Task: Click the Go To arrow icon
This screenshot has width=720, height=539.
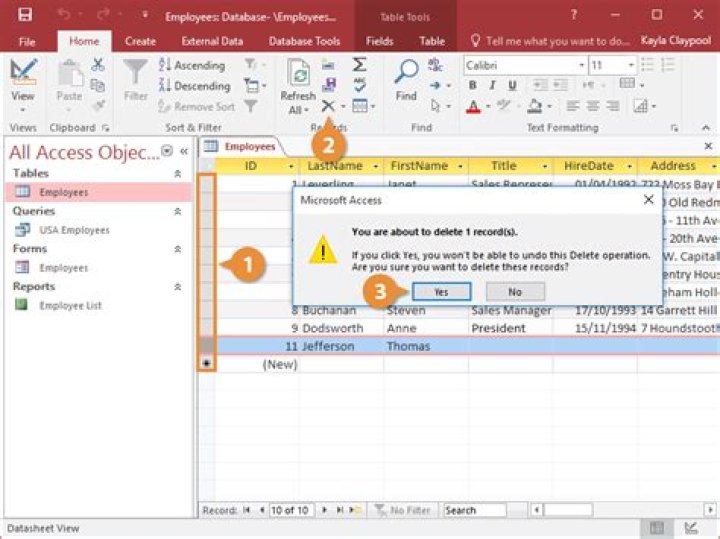Action: coord(435,85)
